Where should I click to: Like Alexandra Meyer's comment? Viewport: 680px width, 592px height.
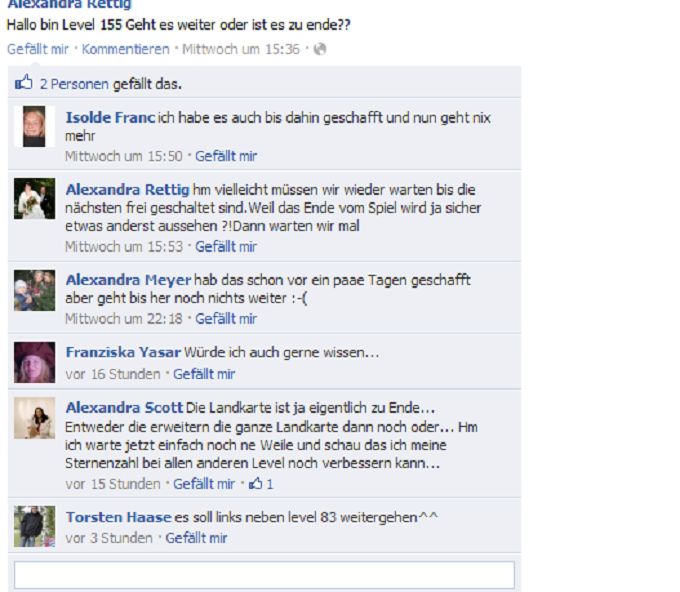point(226,319)
